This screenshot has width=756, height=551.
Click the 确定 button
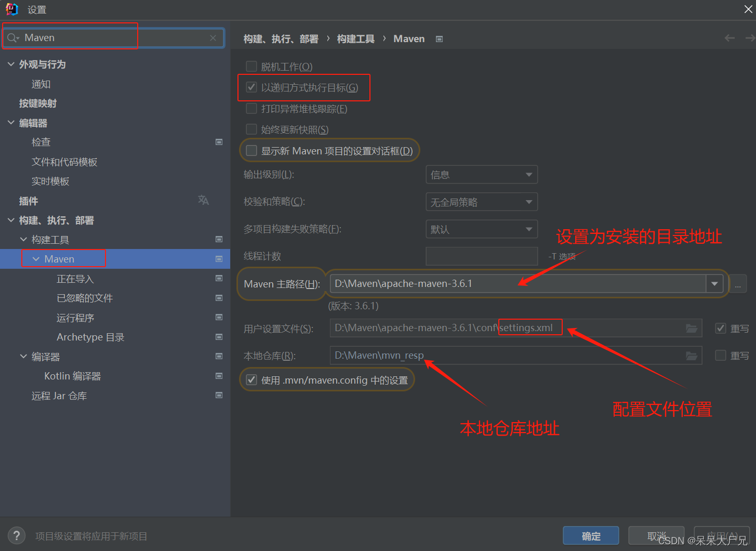pos(591,536)
